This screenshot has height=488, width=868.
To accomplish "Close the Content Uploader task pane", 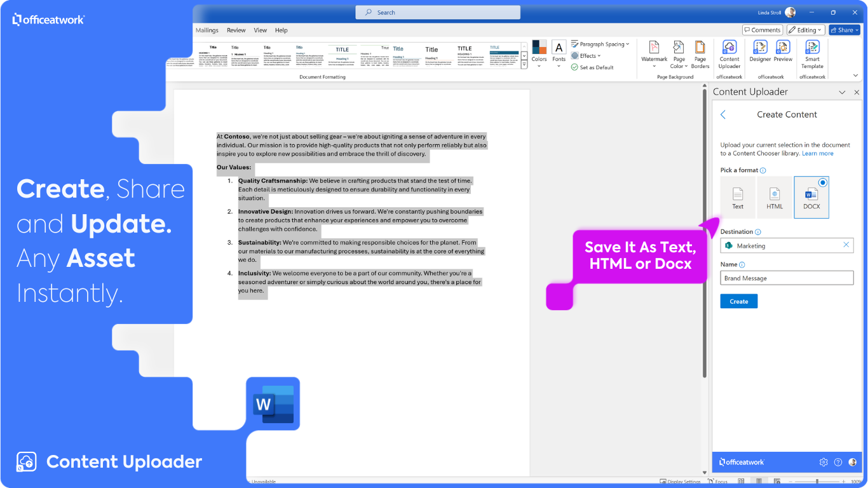I will point(857,92).
